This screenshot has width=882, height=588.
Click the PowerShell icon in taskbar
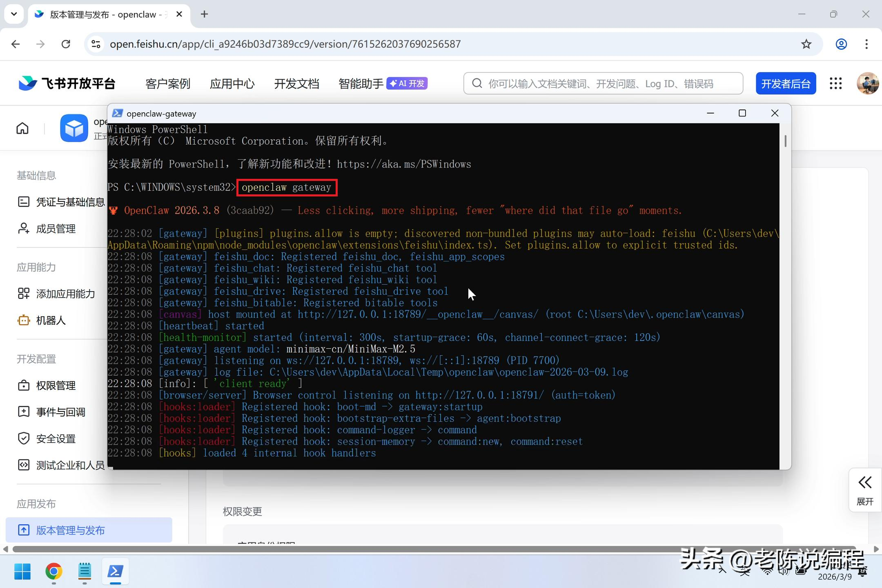click(116, 571)
